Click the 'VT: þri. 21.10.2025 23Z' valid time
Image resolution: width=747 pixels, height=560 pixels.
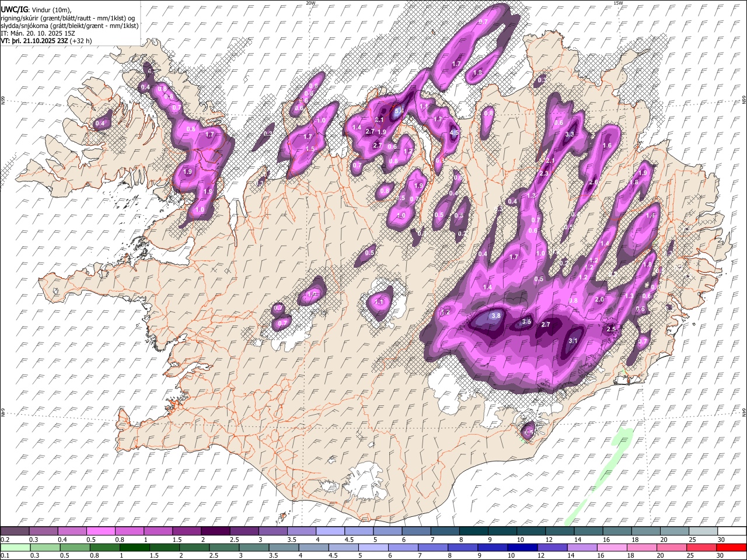pos(34,41)
